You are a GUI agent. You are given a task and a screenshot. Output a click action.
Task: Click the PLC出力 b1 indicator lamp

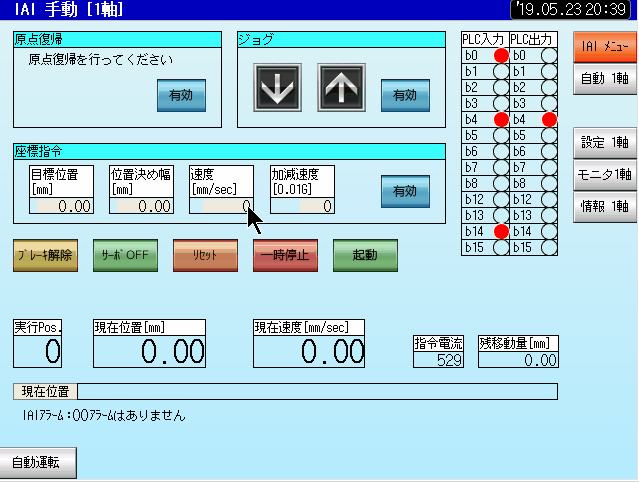(549, 71)
